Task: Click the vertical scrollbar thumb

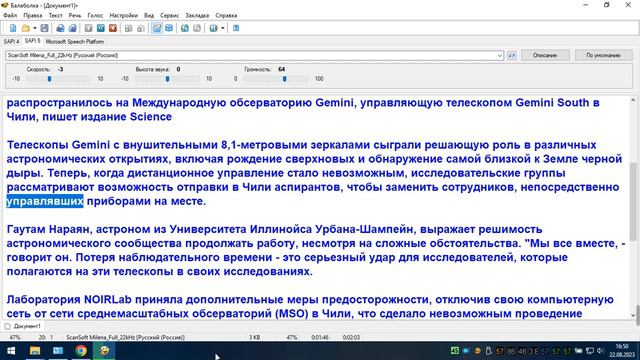Action: pyautogui.click(x=633, y=201)
